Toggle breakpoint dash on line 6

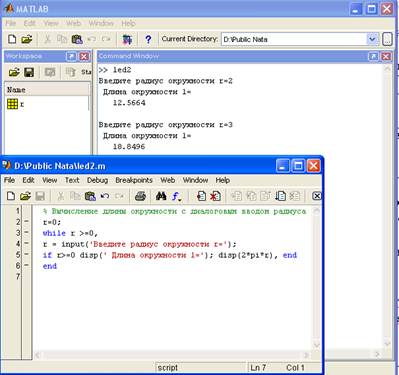(x=27, y=266)
